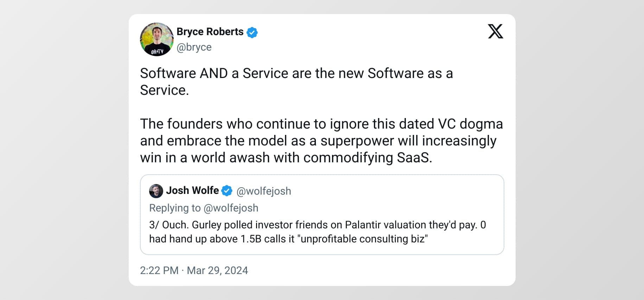Click the Mar 29, 2024 date

click(x=217, y=270)
